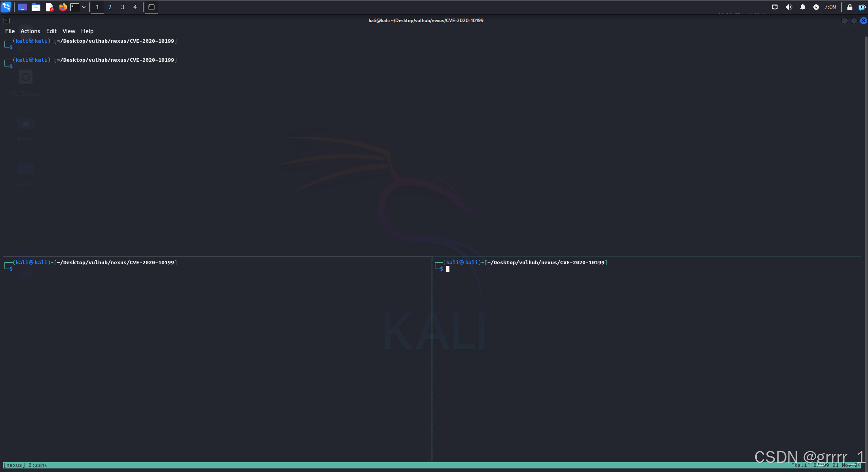Image resolution: width=868 pixels, height=472 pixels.
Task: Click the 7:09 panel clock
Action: coord(830,7)
